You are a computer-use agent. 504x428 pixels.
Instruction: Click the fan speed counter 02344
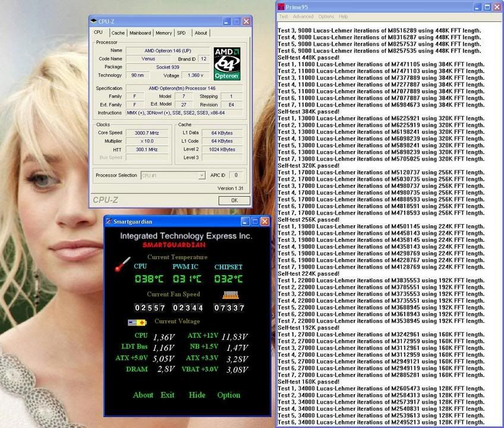tap(188, 308)
